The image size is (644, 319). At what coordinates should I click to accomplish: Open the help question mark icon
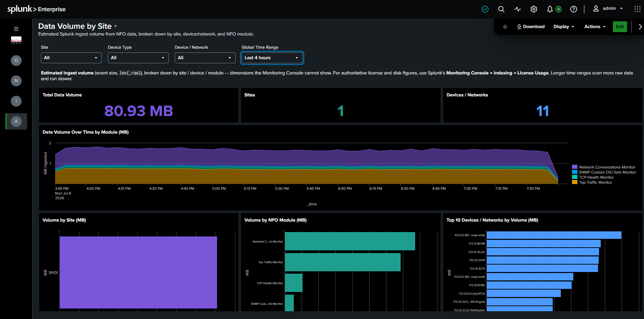click(x=574, y=9)
